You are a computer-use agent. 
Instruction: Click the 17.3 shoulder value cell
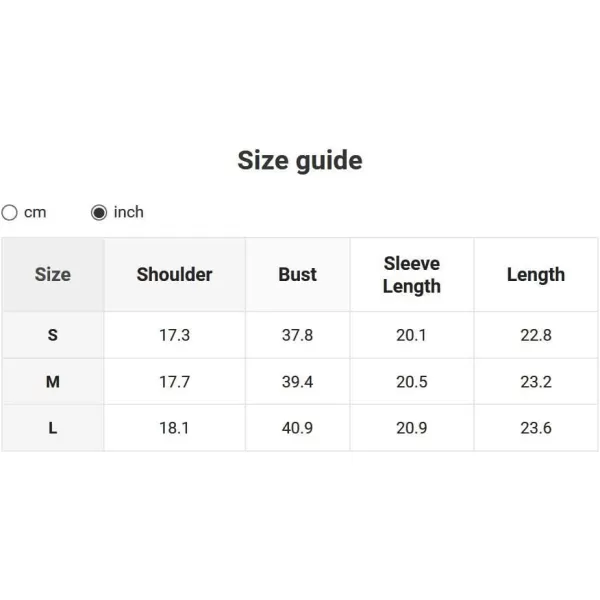[x=174, y=335]
